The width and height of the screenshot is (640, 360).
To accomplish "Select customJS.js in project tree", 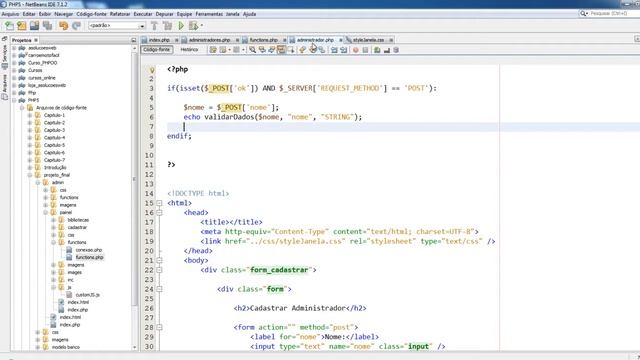I will click(x=87, y=295).
